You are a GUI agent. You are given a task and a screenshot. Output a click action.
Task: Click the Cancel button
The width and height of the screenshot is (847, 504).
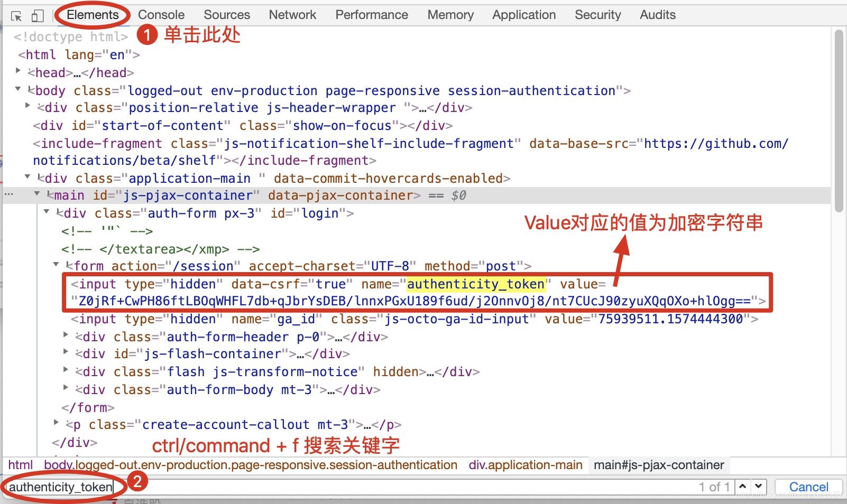click(808, 487)
